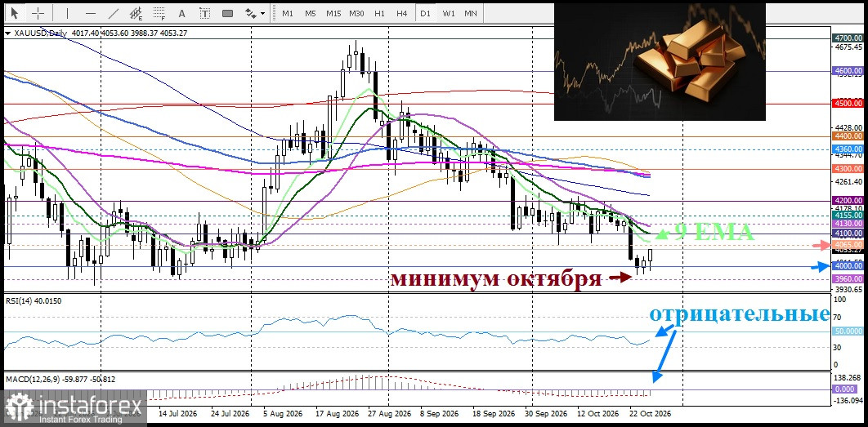
Task: Click the purple 4200.00 price label
Action: pyautogui.click(x=848, y=200)
